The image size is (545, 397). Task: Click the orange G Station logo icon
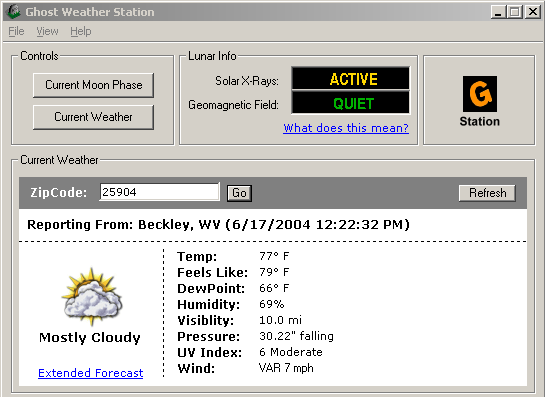point(480,94)
